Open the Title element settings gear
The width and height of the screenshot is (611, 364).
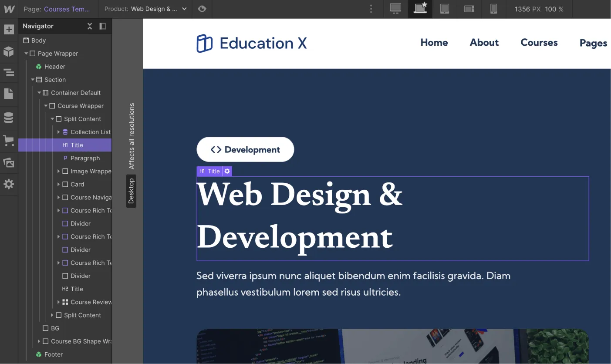[226, 171]
